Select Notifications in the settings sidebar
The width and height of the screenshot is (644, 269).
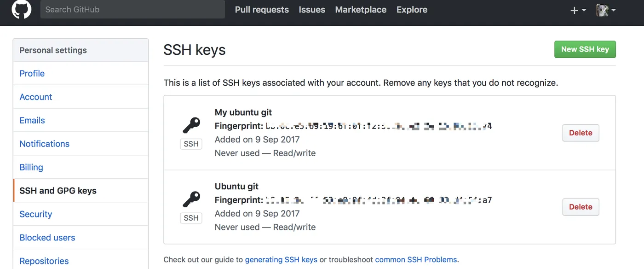click(x=80, y=144)
